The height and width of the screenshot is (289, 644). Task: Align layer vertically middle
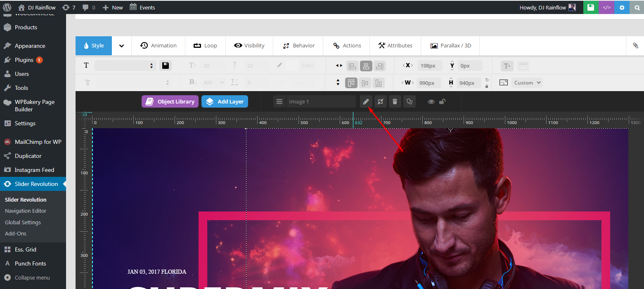tap(365, 83)
